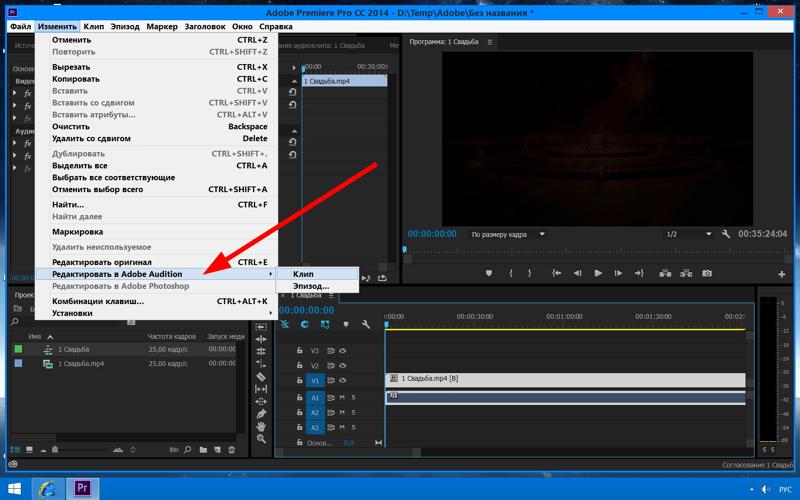Hide track V2 output eye
This screenshot has width=800, height=500.
pos(343,365)
